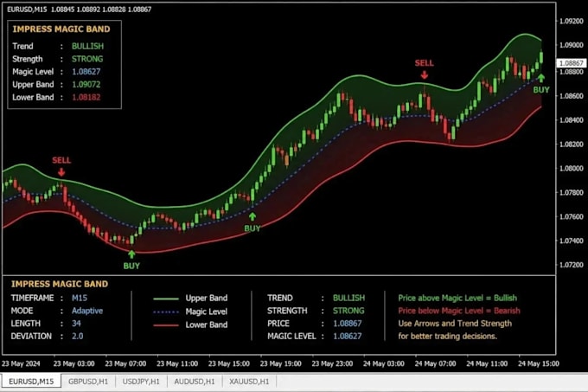Click the '23 May 23:00' time axis label

pos(332,363)
